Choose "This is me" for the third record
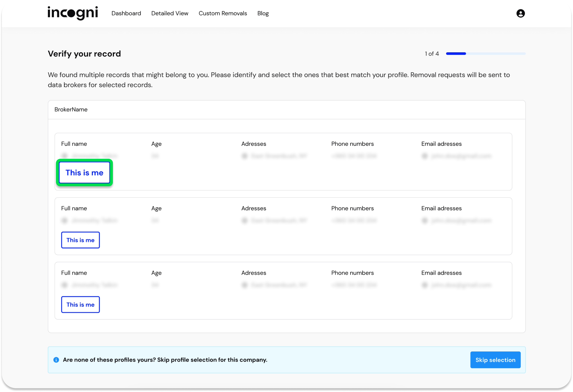The height and width of the screenshot is (392, 573). tap(80, 305)
